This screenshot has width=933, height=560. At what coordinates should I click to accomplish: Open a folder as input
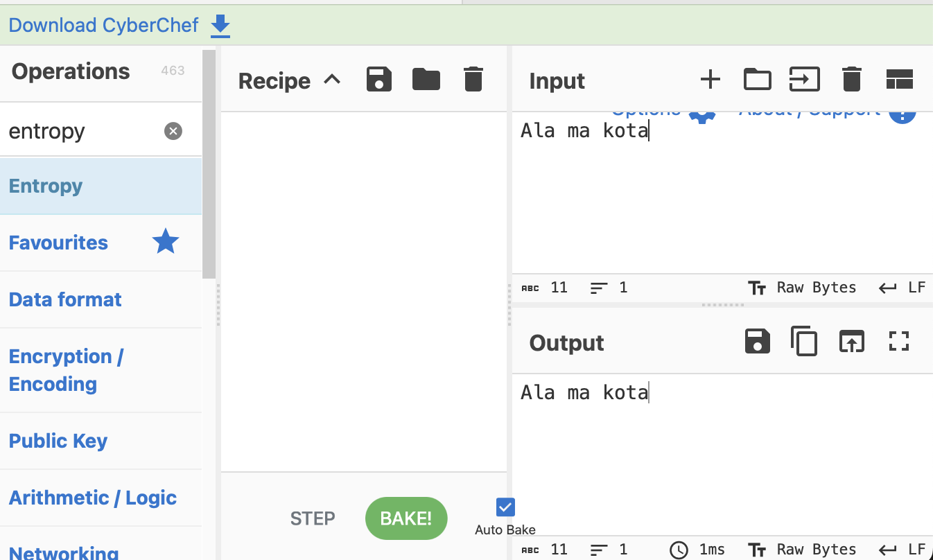point(757,80)
